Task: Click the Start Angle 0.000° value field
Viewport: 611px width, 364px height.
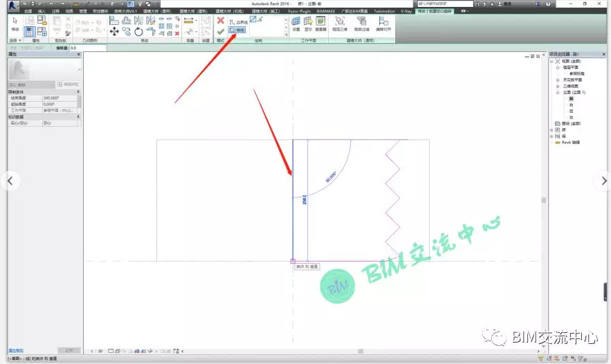Action: pyautogui.click(x=60, y=104)
